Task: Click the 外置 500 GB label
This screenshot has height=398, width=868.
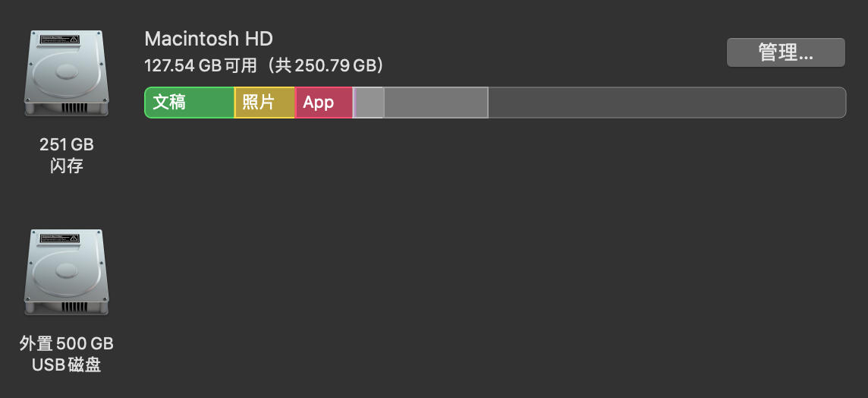Action: 67,343
